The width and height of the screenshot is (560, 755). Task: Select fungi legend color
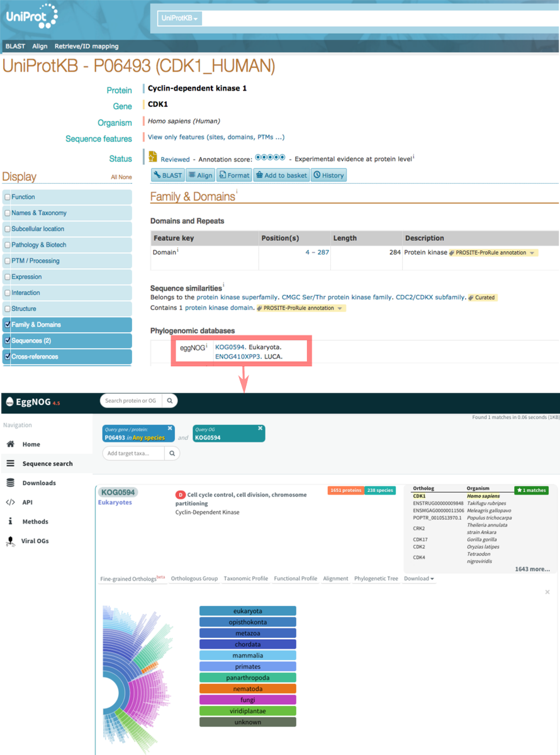point(247,700)
